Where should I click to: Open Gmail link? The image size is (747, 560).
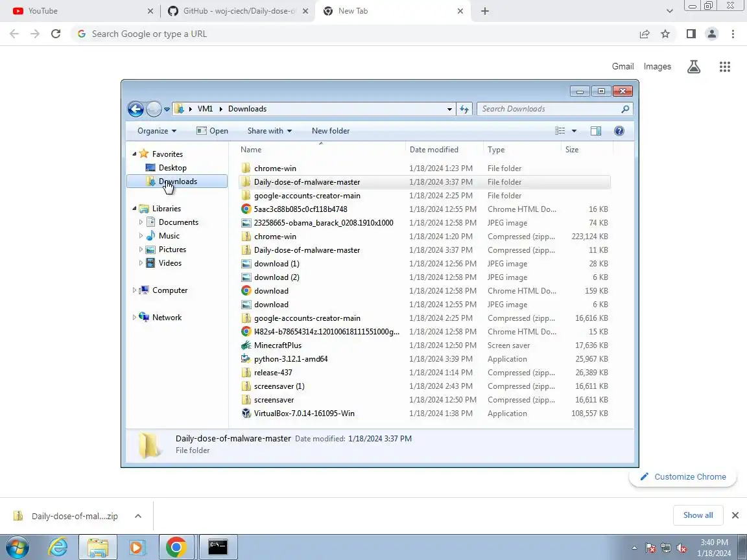point(622,67)
